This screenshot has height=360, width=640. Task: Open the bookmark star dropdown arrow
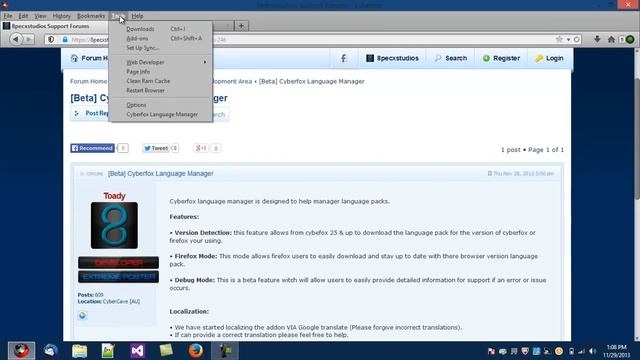[568, 40]
